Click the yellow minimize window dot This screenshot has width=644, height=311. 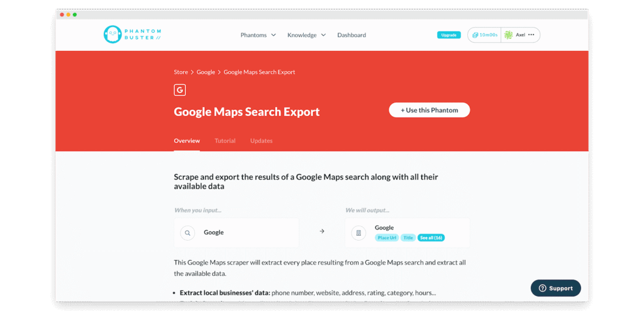[x=68, y=15]
